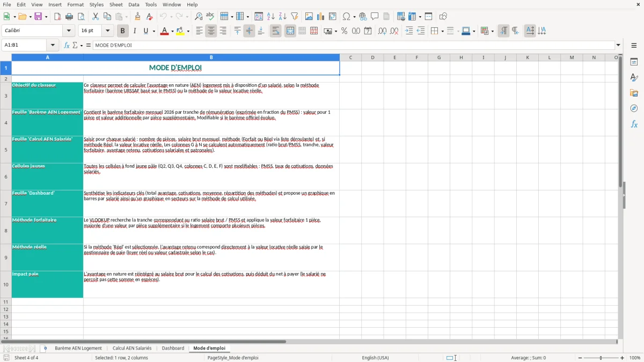Image resolution: width=644 pixels, height=362 pixels.
Task: Toggle Align Left button
Action: [199, 31]
